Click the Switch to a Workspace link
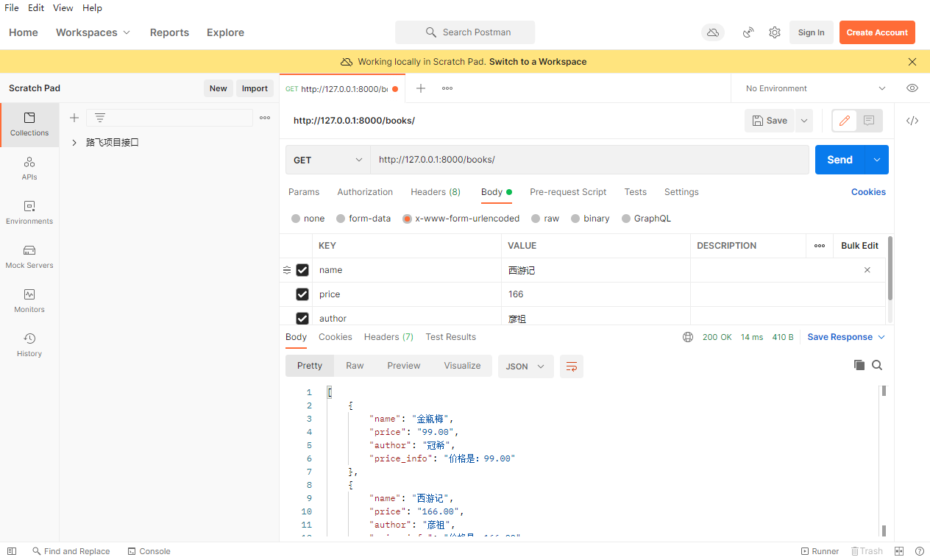 click(538, 62)
